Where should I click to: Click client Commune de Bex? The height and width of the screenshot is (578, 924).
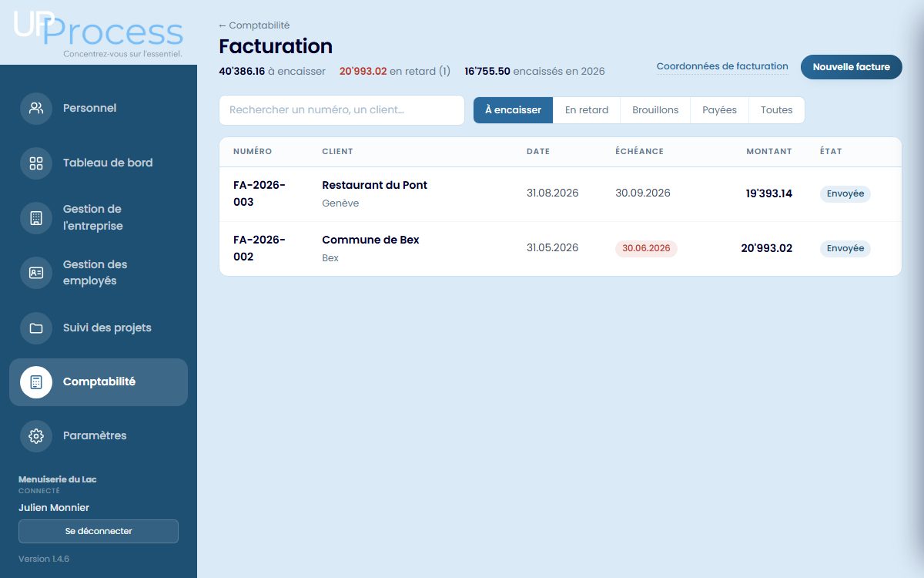click(370, 240)
